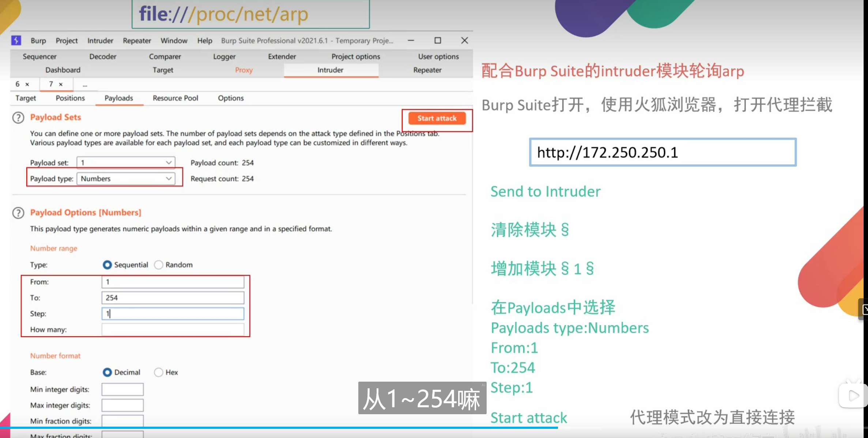Select the Sequential number range type
Image resolution: width=868 pixels, height=438 pixels.
(107, 265)
